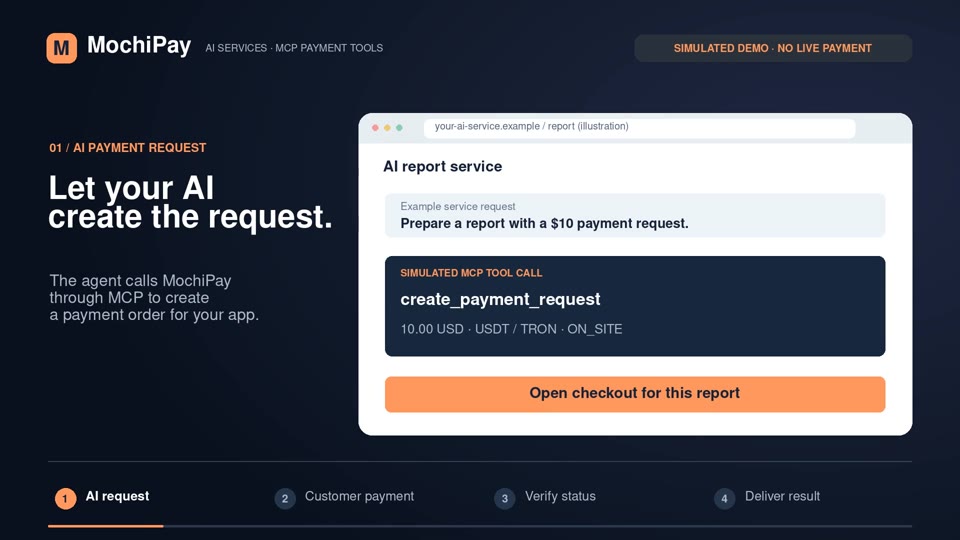Screen dimensions: 960x540
Task: Click the yellow window dot in the mock browser
Action: tap(387, 128)
